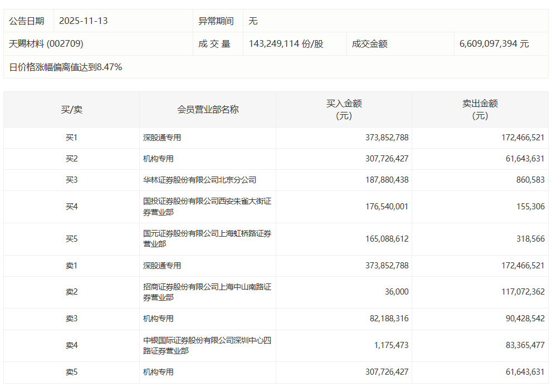This screenshot has width=557, height=392.
Task: Click buy amount 165,088,612
Action: tap(387, 239)
